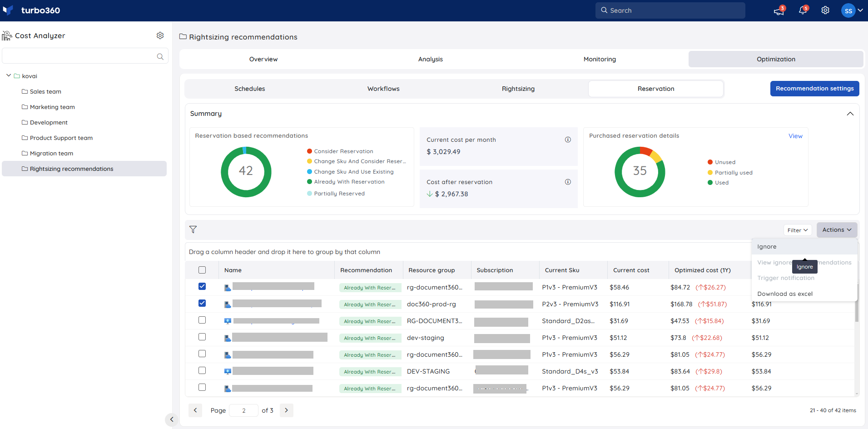This screenshot has height=429, width=868.
Task: Open the notifications bell icon
Action: coord(803,10)
